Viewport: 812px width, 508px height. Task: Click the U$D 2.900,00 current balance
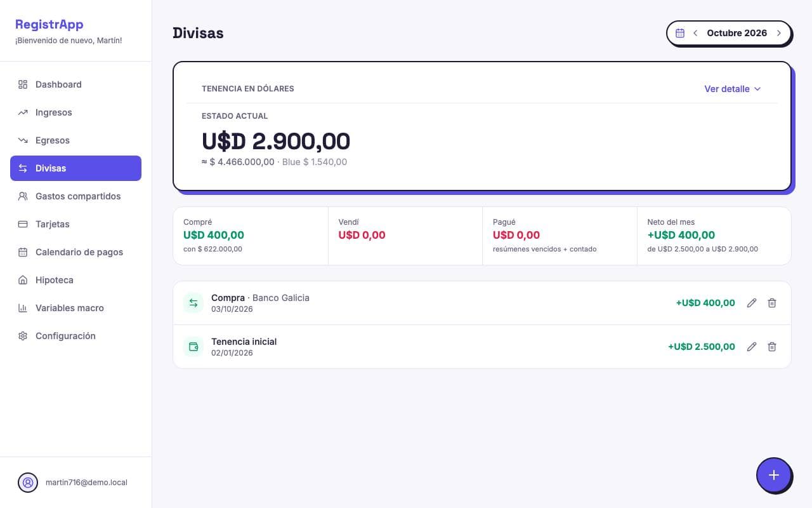click(x=276, y=141)
